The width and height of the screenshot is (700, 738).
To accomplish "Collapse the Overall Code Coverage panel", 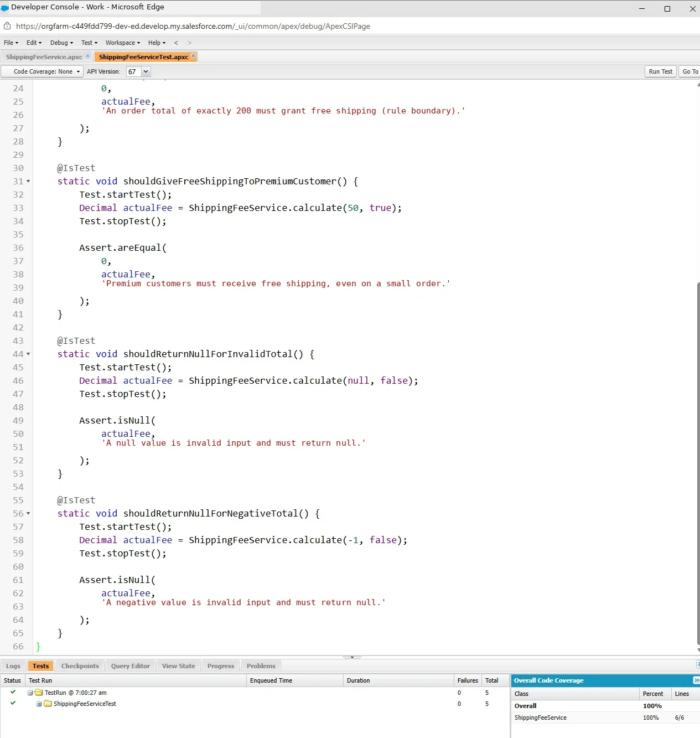I will (x=696, y=680).
